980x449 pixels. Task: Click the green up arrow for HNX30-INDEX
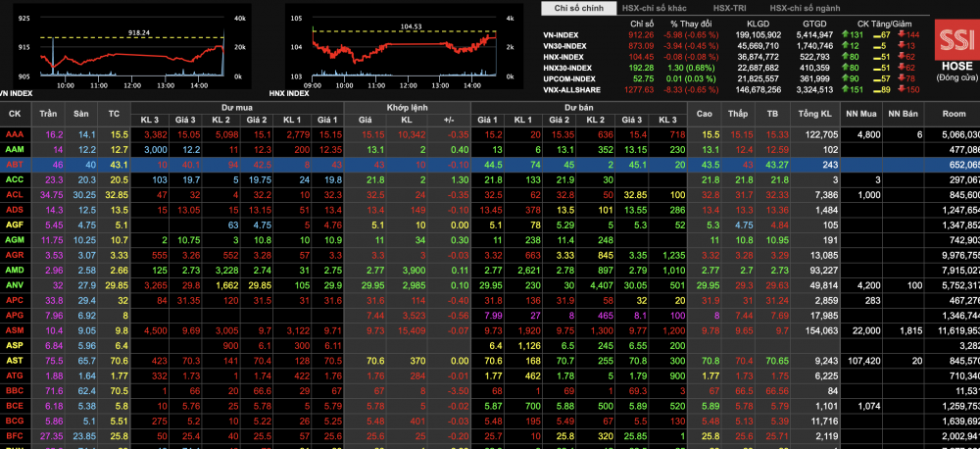pos(846,68)
